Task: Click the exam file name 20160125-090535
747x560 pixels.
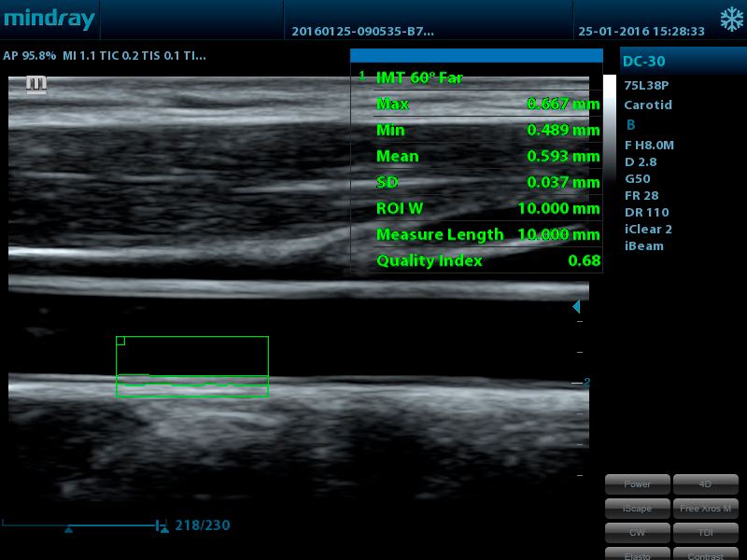Action: (x=362, y=31)
